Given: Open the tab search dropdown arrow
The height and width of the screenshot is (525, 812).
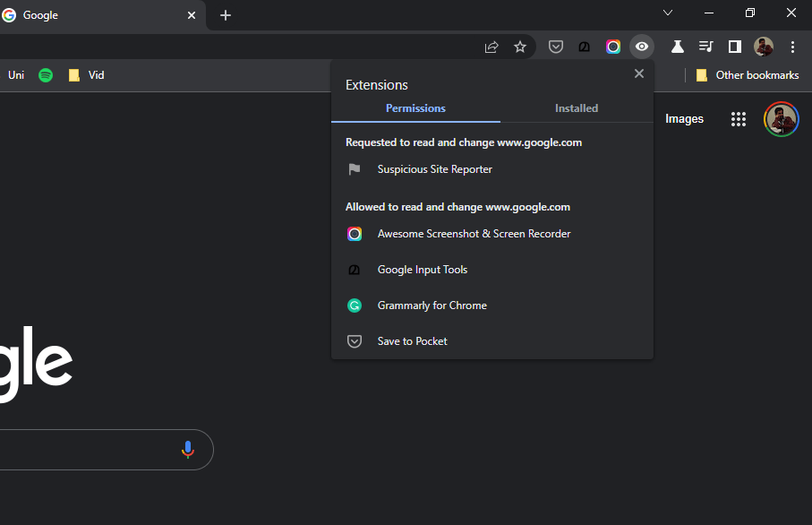Looking at the screenshot, I should (668, 13).
